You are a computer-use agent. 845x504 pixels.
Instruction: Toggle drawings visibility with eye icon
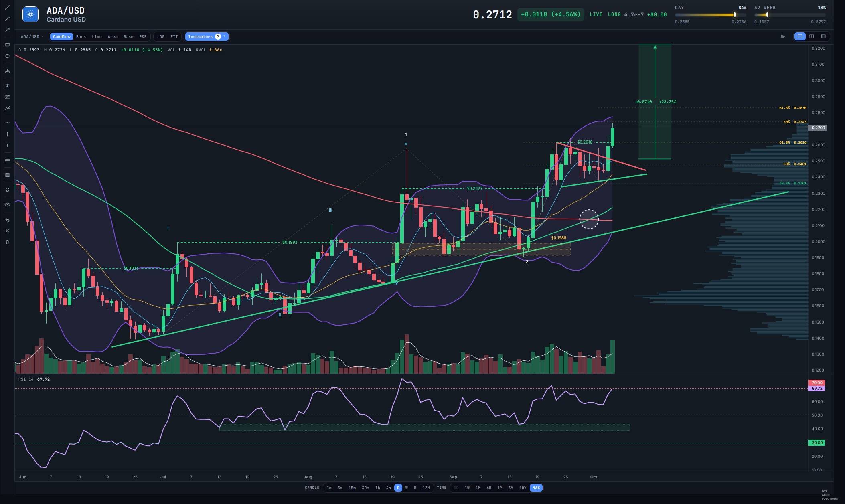click(7, 204)
